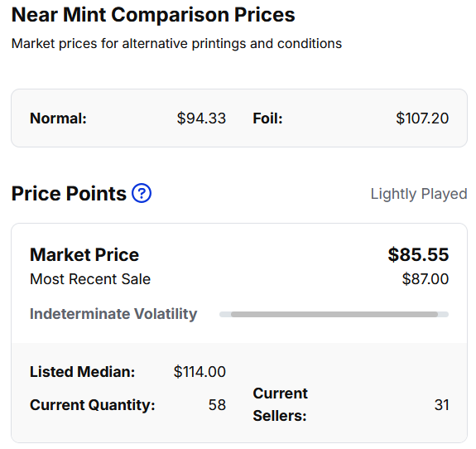This screenshot has width=476, height=449.
Task: Click the Normal price $94.33
Action: point(201,118)
